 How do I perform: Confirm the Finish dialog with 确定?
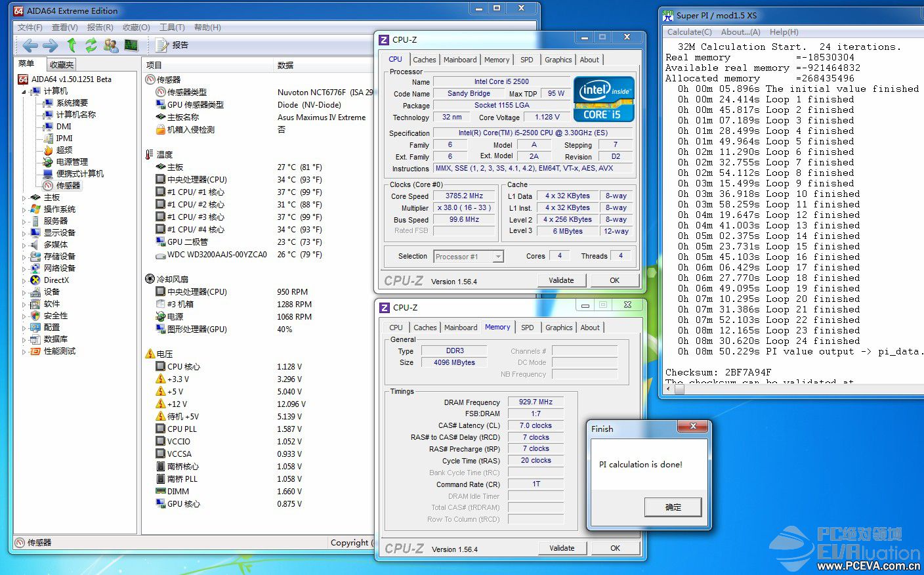[x=673, y=507]
